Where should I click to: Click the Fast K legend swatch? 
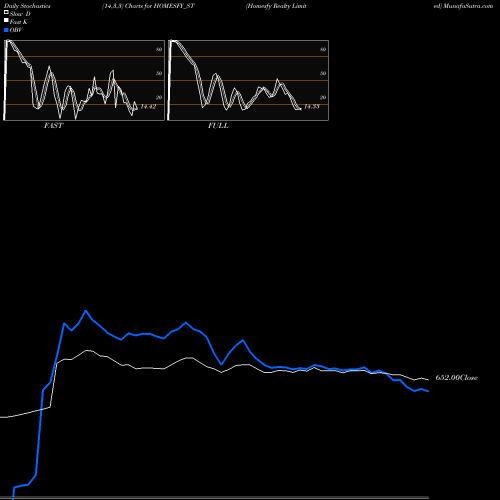(x=6, y=21)
